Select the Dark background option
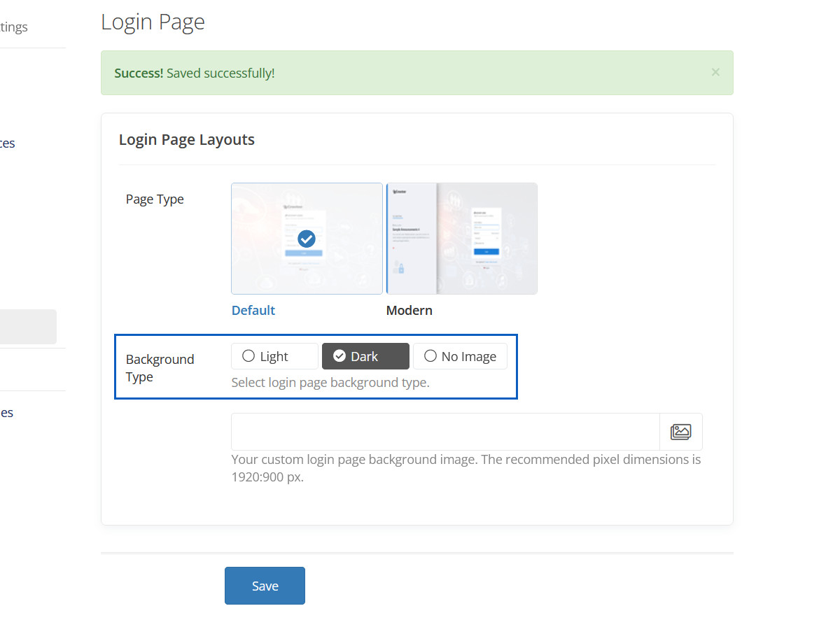The image size is (840, 627). pos(365,356)
